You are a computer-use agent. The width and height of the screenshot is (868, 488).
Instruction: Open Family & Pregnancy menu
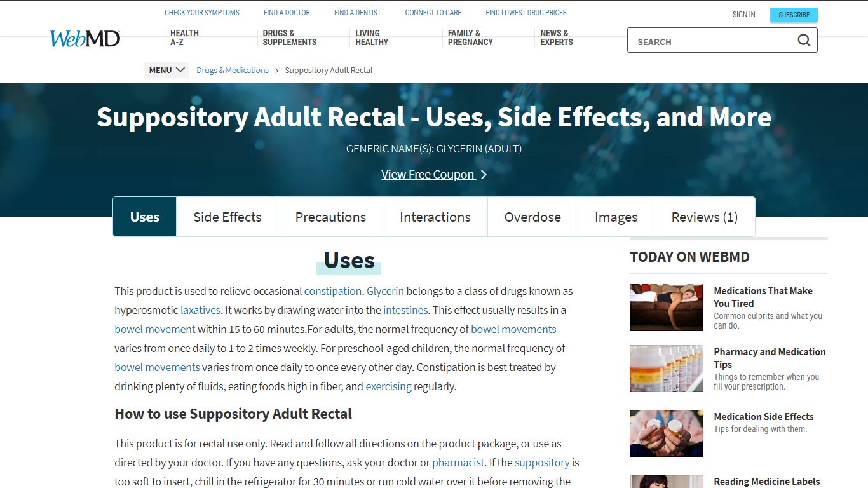tap(470, 37)
